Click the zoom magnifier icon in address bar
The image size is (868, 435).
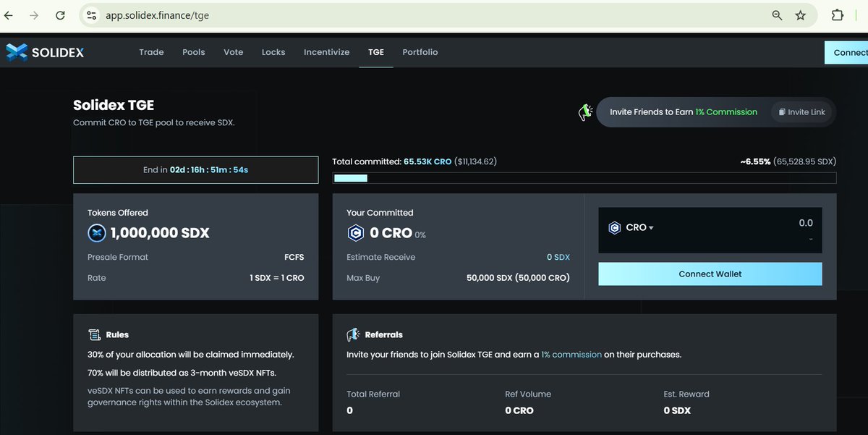(x=777, y=14)
